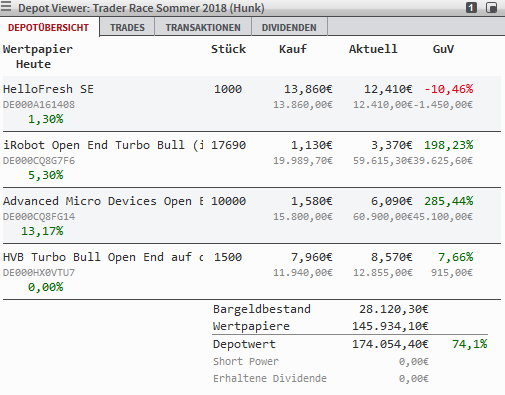505x395 pixels.
Task: Click HelloFresh today change 1,30%
Action: (45, 119)
